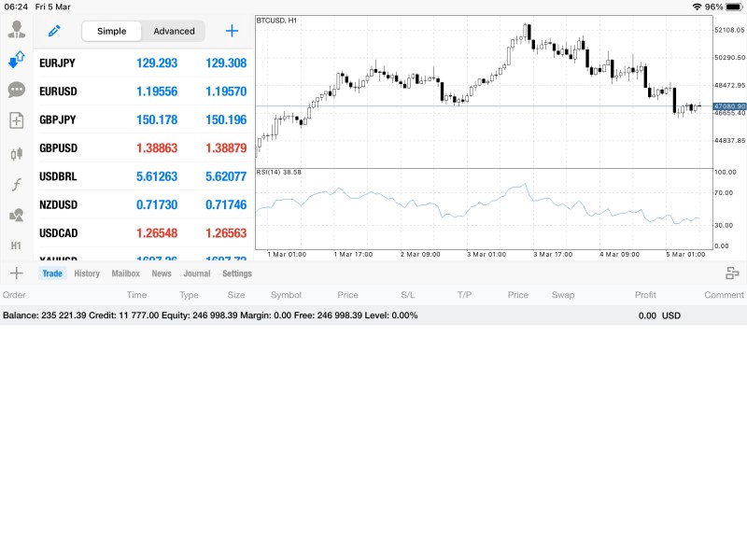The width and height of the screenshot is (747, 560).
Task: Sort by the T/P column header
Action: [464, 295]
